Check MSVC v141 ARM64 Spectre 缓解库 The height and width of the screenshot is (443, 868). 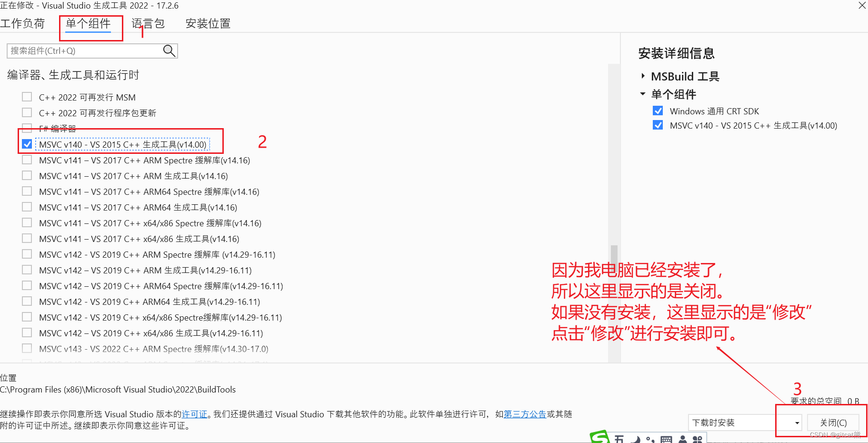point(27,191)
